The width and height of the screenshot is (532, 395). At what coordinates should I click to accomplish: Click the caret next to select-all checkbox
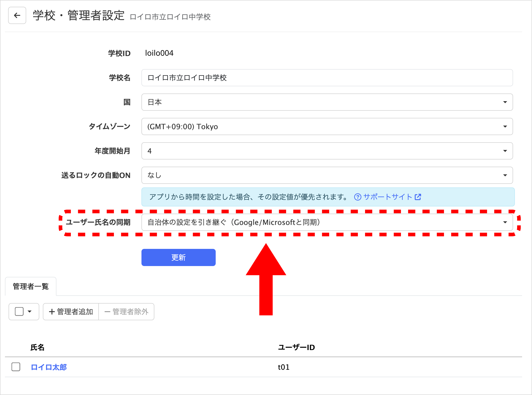pos(30,312)
